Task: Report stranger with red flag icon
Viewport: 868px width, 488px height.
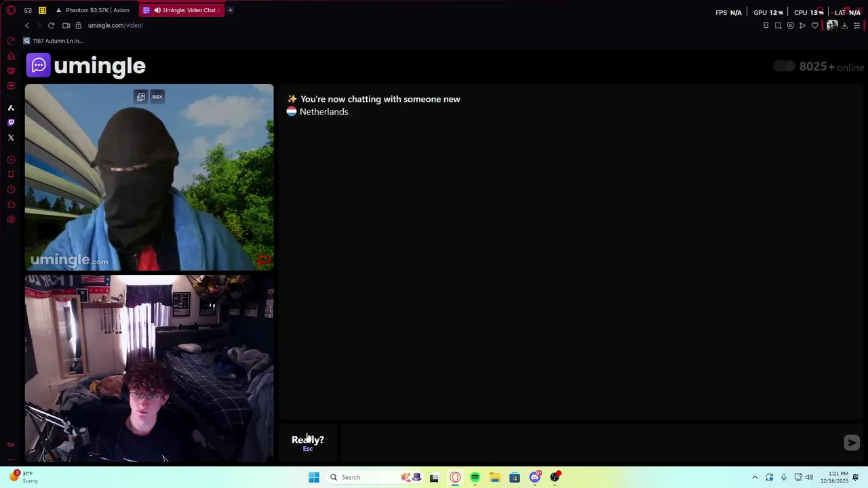Action: click(264, 260)
